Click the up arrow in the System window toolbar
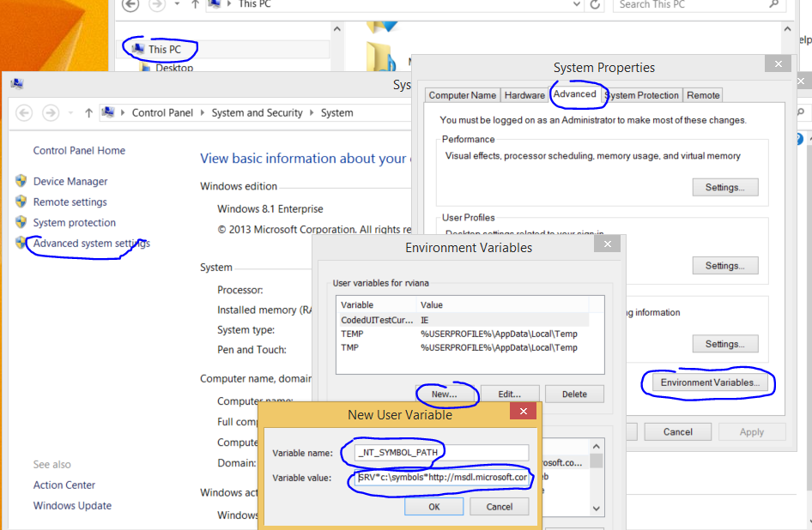 pos(88,112)
